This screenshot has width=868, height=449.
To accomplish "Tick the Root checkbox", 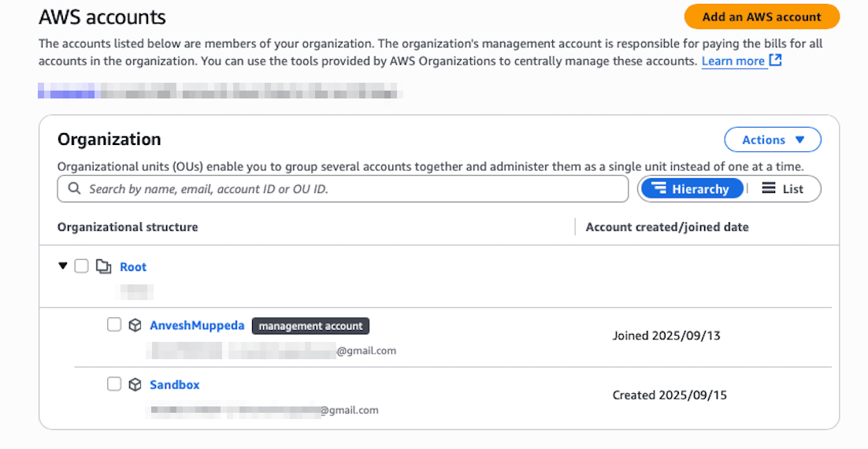I will pyautogui.click(x=81, y=266).
